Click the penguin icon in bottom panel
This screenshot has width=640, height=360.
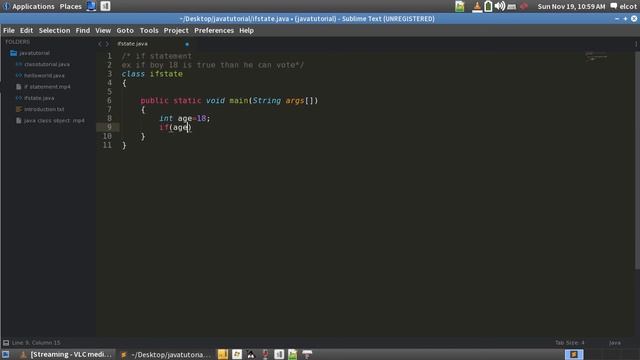click(251, 355)
